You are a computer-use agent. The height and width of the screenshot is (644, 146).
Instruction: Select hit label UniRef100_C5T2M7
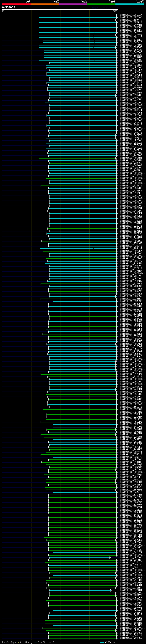click(x=131, y=394)
